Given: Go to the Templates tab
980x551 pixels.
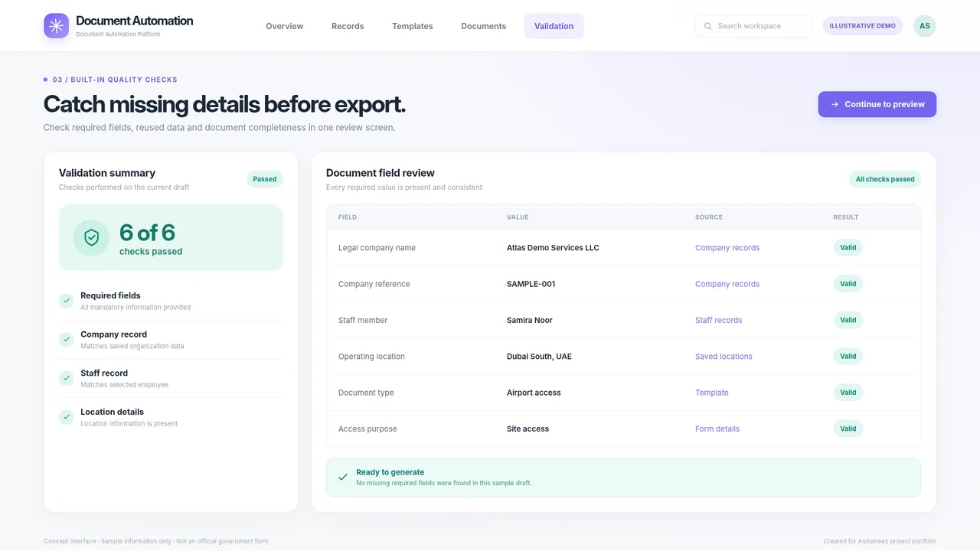Looking at the screenshot, I should 413,26.
